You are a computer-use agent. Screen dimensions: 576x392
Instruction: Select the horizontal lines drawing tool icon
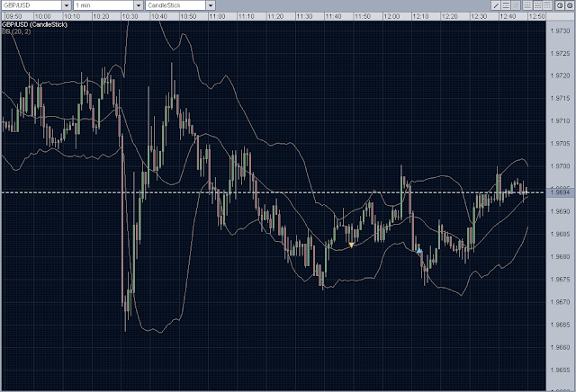(x=506, y=5)
